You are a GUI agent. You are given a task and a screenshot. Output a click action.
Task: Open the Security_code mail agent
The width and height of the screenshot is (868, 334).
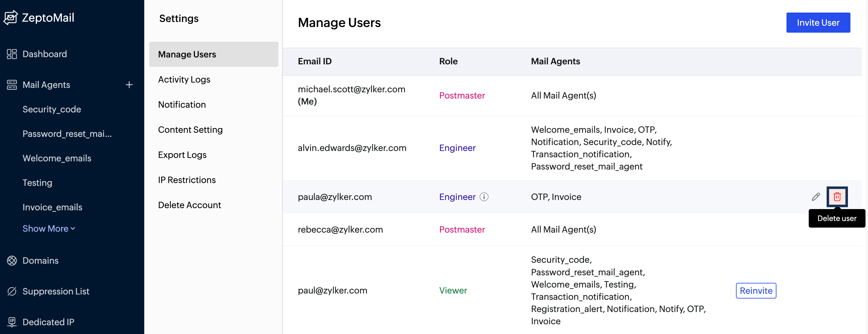[51, 109]
